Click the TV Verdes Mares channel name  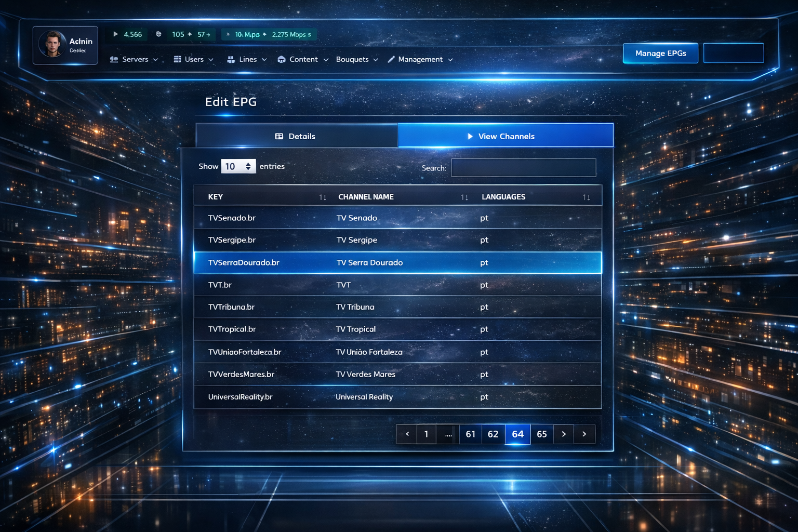tap(366, 374)
